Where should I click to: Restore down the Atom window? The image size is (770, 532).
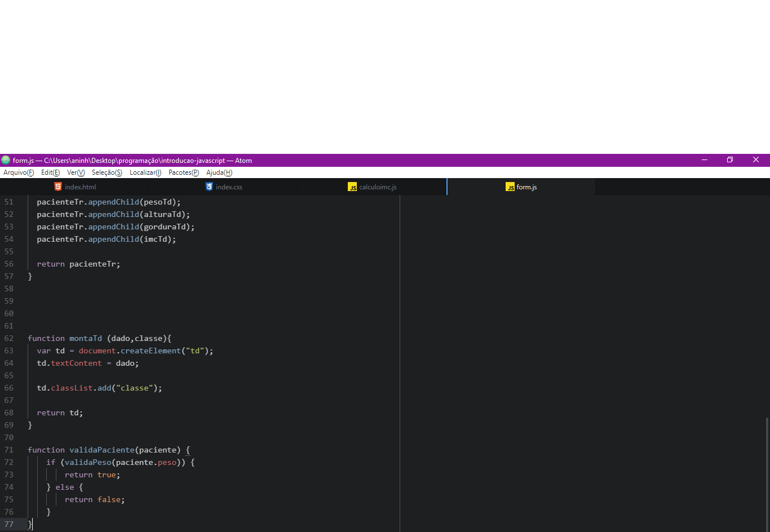(x=730, y=160)
